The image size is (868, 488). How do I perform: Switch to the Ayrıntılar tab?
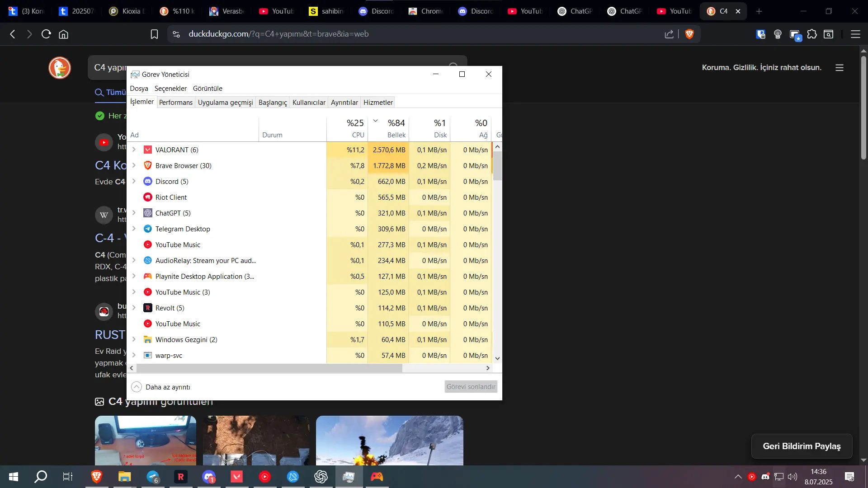pyautogui.click(x=344, y=103)
